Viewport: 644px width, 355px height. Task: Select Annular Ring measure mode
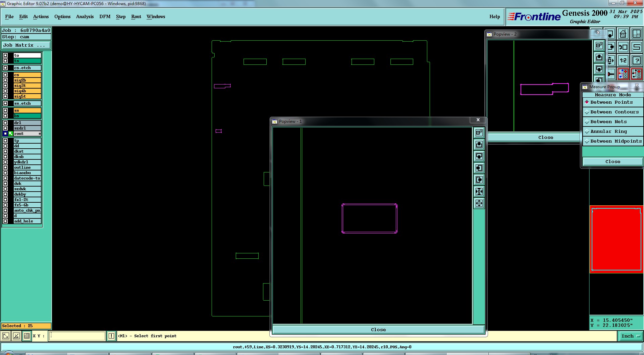[613, 131]
